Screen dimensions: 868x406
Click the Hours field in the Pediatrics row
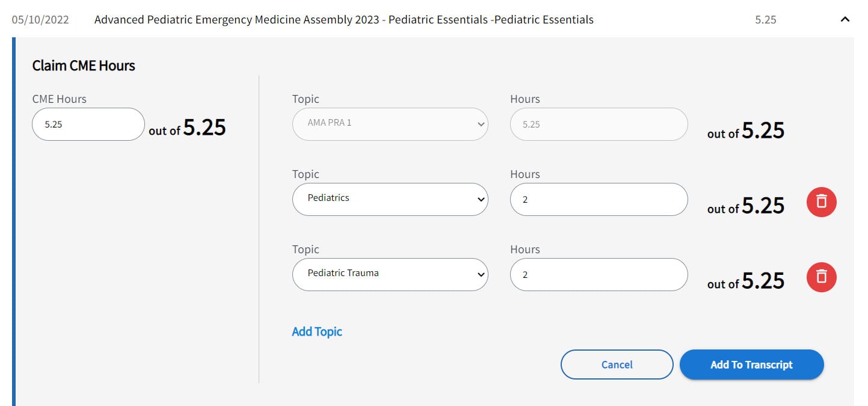[x=599, y=199]
